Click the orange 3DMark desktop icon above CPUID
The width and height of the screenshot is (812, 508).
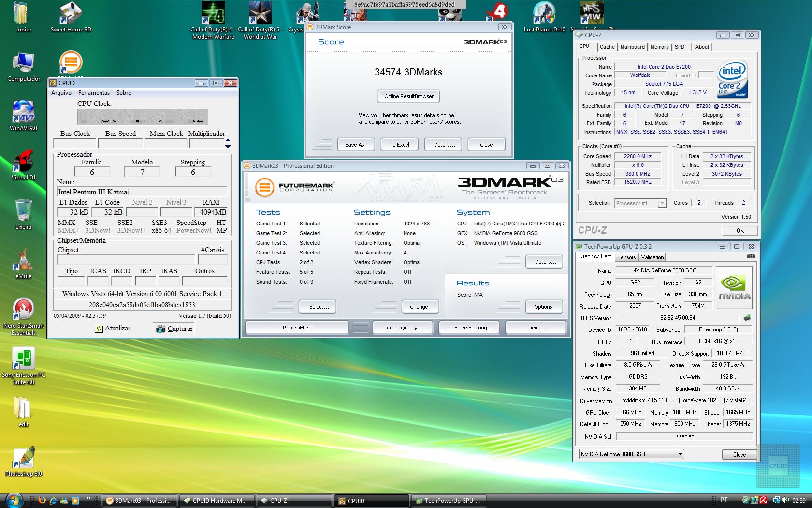coord(71,62)
